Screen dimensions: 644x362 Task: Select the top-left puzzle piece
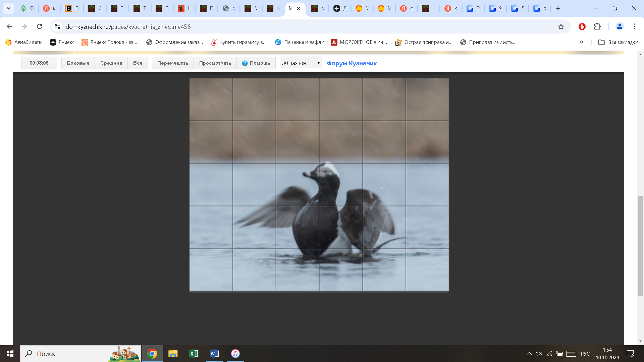[211, 100]
